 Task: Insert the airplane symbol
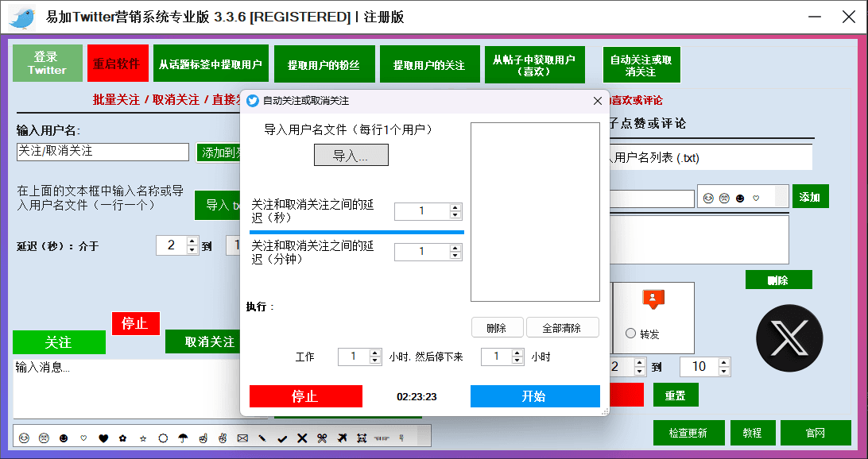click(x=342, y=438)
